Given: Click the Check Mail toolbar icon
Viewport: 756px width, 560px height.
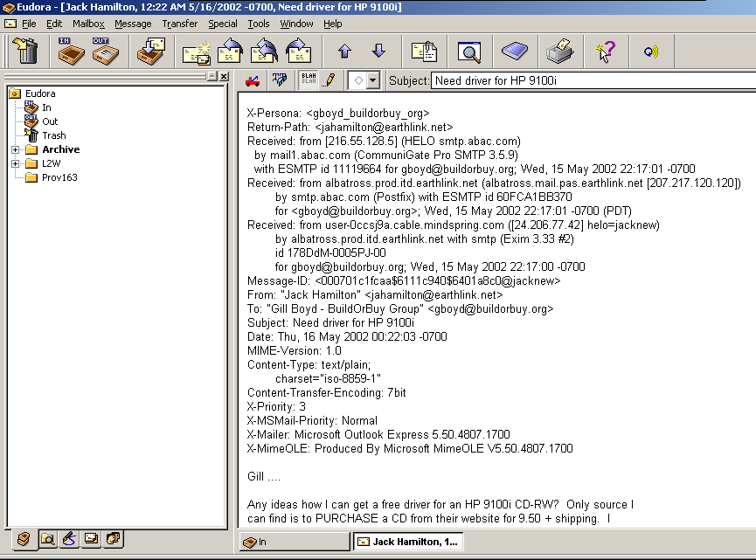Looking at the screenshot, I should pyautogui.click(x=151, y=51).
